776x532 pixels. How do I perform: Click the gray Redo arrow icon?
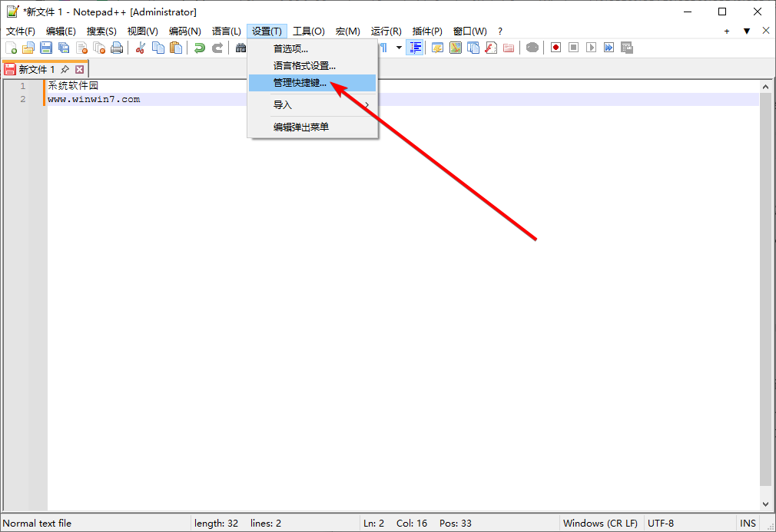(x=217, y=48)
